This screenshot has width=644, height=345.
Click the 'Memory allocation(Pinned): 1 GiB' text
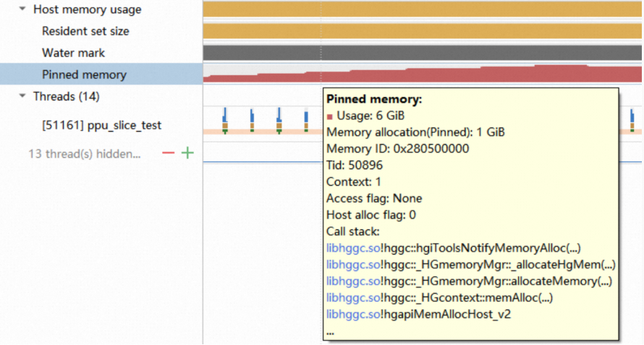(x=415, y=132)
